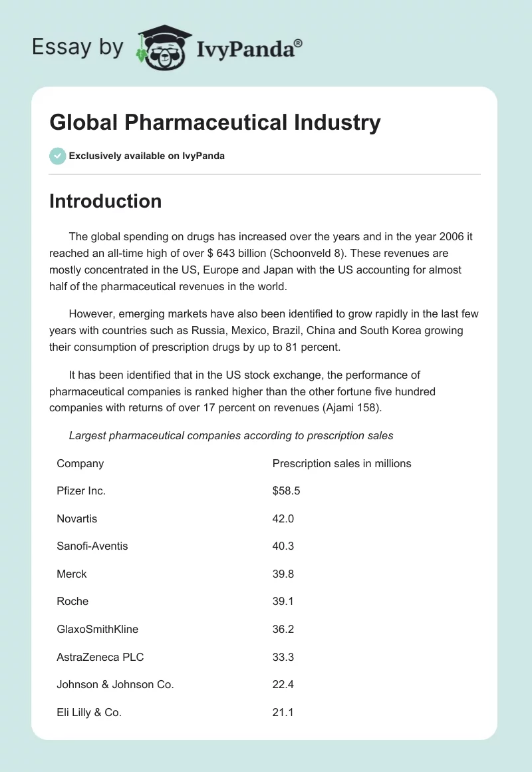Click the "Company" column header
The width and height of the screenshot is (532, 772).
coord(80,463)
